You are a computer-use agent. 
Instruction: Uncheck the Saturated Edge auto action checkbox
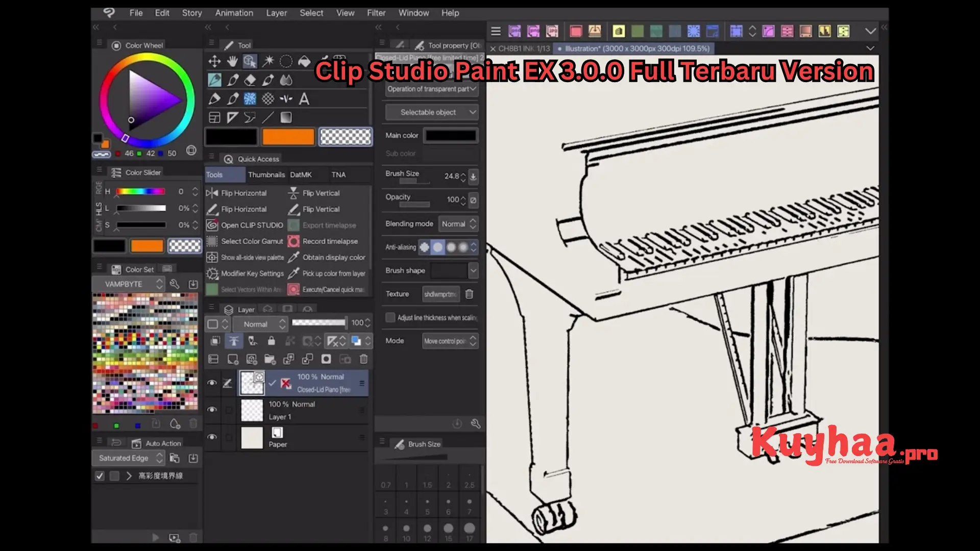pos(100,475)
